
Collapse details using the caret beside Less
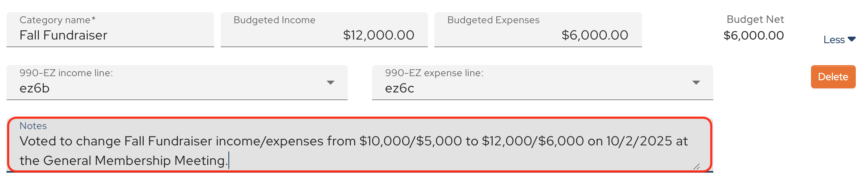click(852, 39)
